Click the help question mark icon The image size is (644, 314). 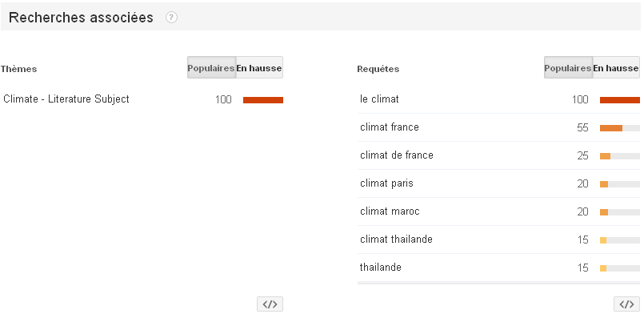click(171, 18)
